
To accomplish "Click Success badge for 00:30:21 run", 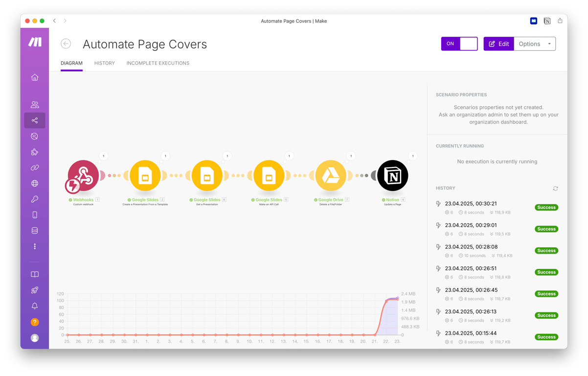I will coord(546,208).
